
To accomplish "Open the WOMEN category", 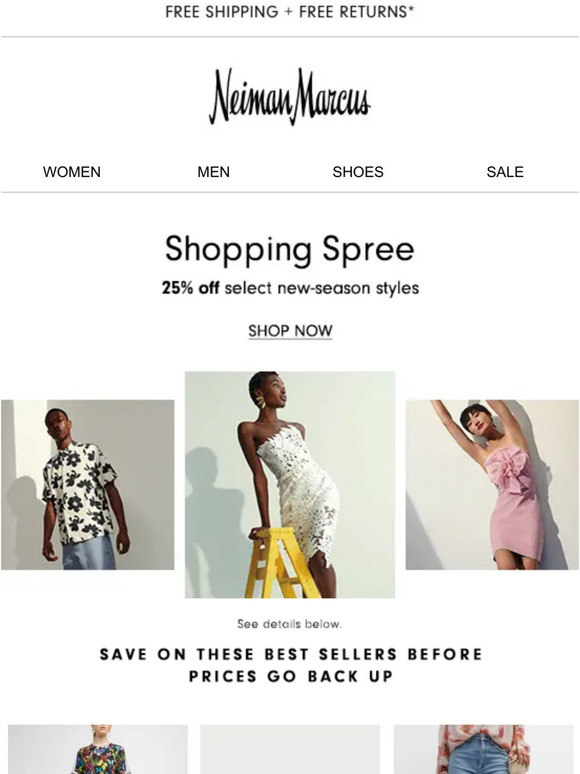I will [x=72, y=172].
